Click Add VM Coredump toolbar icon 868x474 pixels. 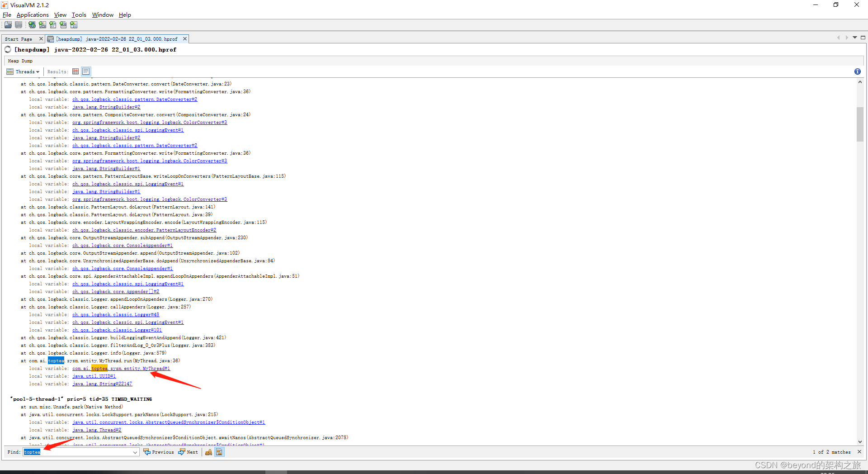click(53, 25)
